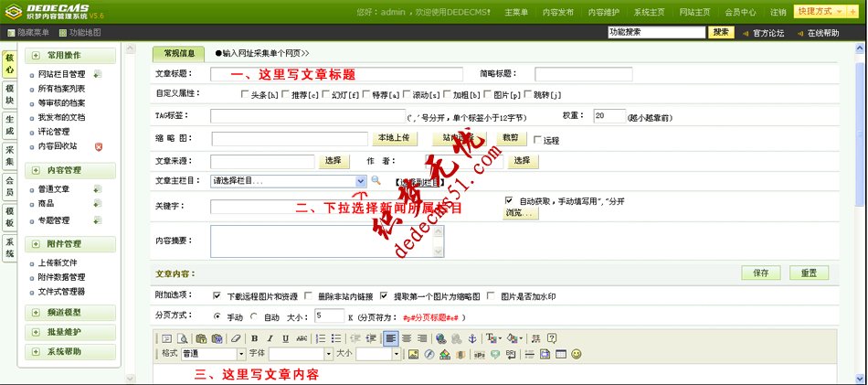This screenshot has height=385, width=868.
Task: Check the 跳转[j] attribute box
Action: (x=527, y=94)
